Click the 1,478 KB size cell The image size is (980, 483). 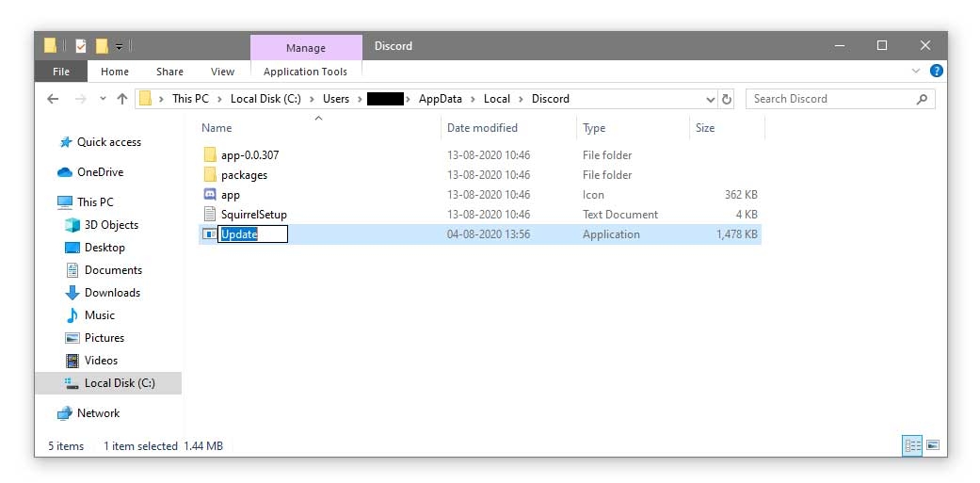736,234
